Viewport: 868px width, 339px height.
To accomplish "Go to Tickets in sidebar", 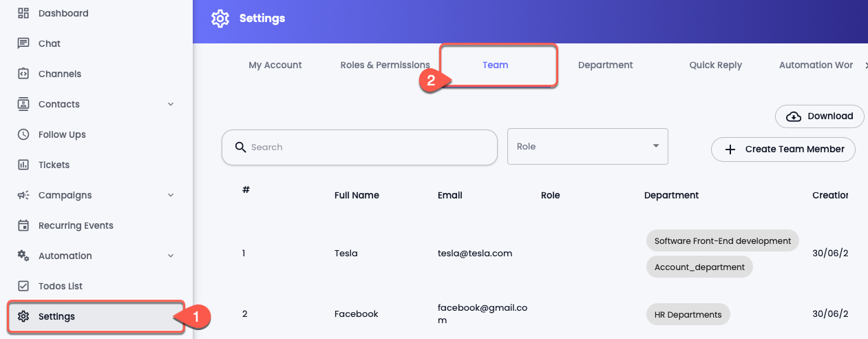I will tap(54, 165).
